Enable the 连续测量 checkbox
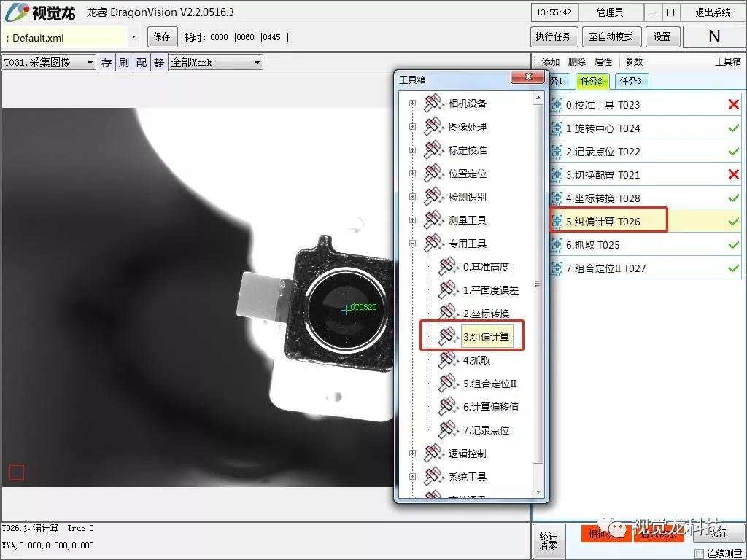 pos(700,553)
